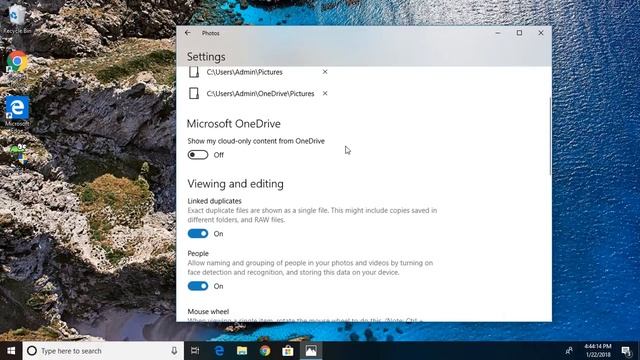Open File Explorer from the taskbar
Screen dimensions: 640x360
point(242,351)
